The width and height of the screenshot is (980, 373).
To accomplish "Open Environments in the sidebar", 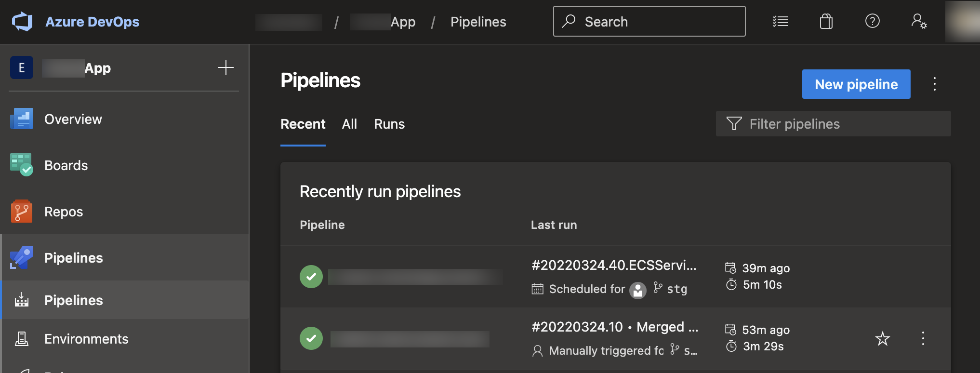I will tap(124, 339).
